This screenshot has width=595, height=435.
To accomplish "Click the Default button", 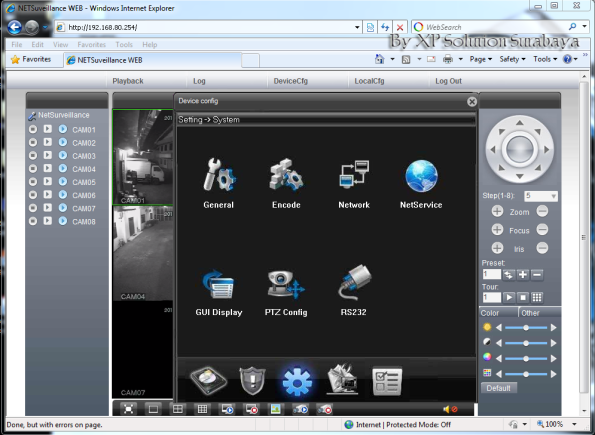I will tap(499, 388).
